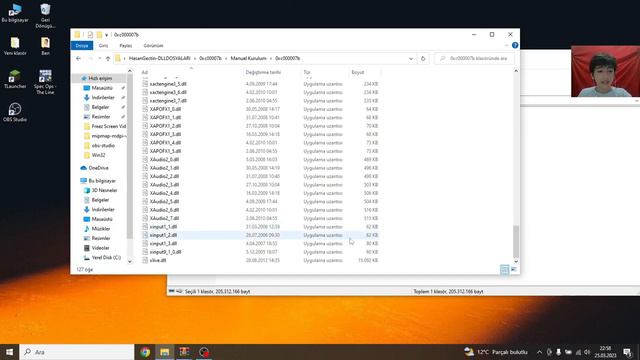
Task: Click the navigation pane scroll-up arrow
Action: [x=130, y=71]
